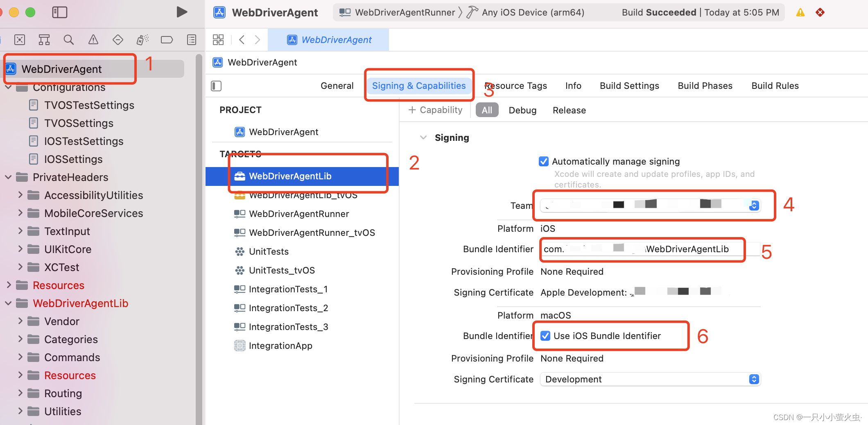This screenshot has width=868, height=425.
Task: Expand the AccessibilityUtilities folder
Action: tap(20, 195)
